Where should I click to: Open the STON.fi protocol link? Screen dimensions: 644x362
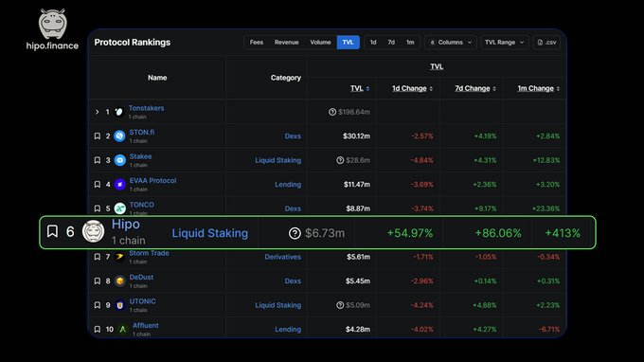[x=142, y=133]
